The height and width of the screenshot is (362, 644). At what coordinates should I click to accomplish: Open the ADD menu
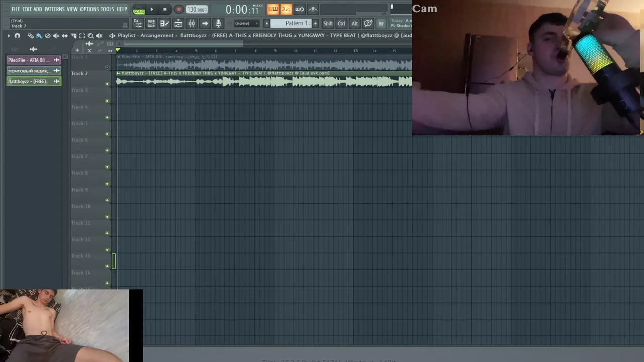38,9
